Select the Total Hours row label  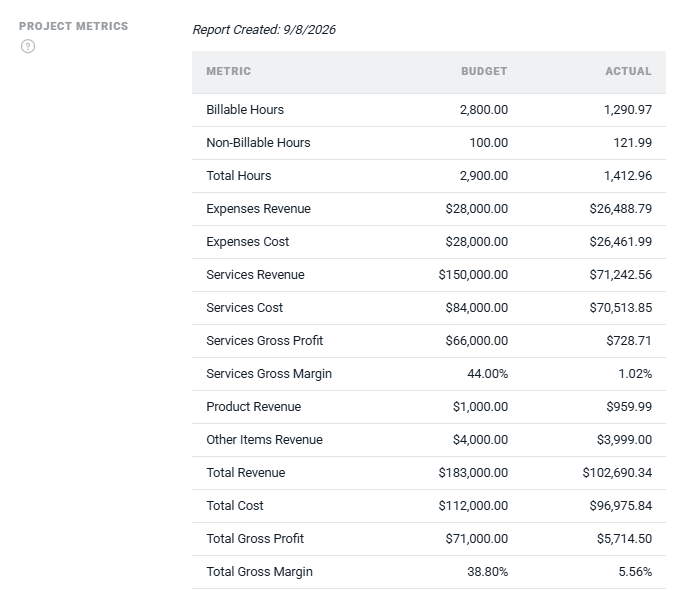(239, 175)
